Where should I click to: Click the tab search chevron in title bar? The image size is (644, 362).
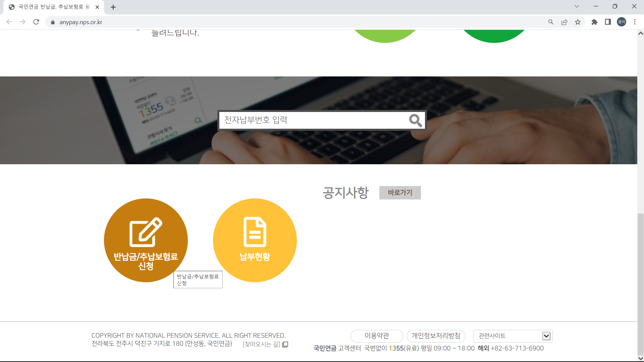click(577, 6)
